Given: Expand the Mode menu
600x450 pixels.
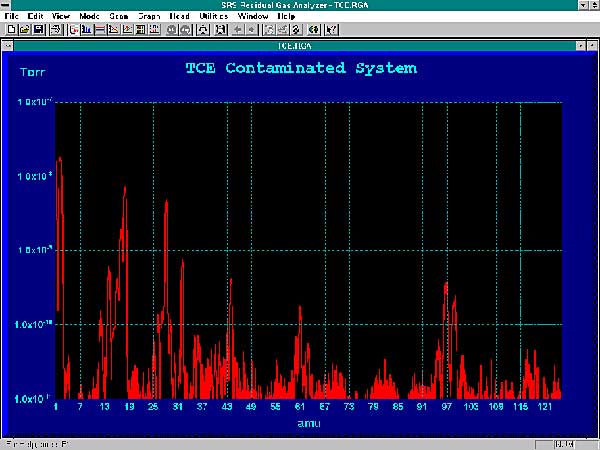Looking at the screenshot, I should (90, 17).
